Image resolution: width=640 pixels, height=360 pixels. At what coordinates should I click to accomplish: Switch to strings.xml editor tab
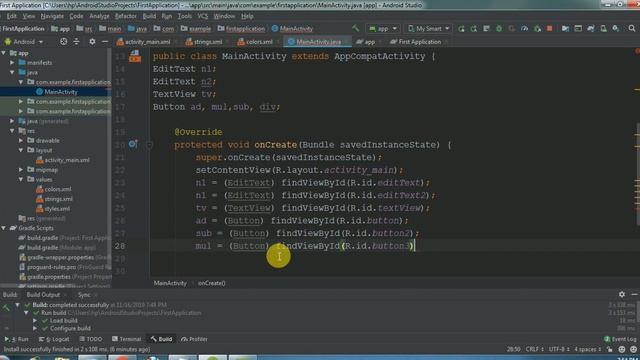(207, 42)
